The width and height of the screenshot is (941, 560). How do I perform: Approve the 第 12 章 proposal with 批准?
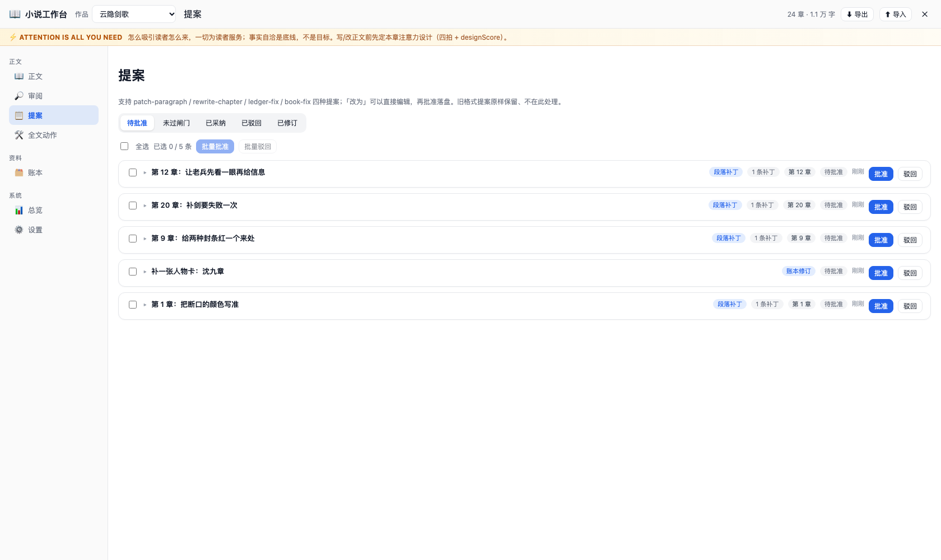pyautogui.click(x=881, y=174)
